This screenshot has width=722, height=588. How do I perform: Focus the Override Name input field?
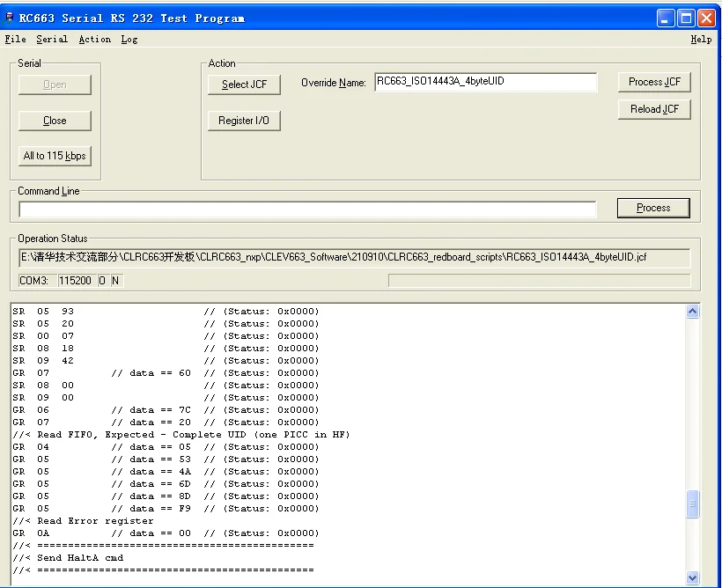pos(486,82)
